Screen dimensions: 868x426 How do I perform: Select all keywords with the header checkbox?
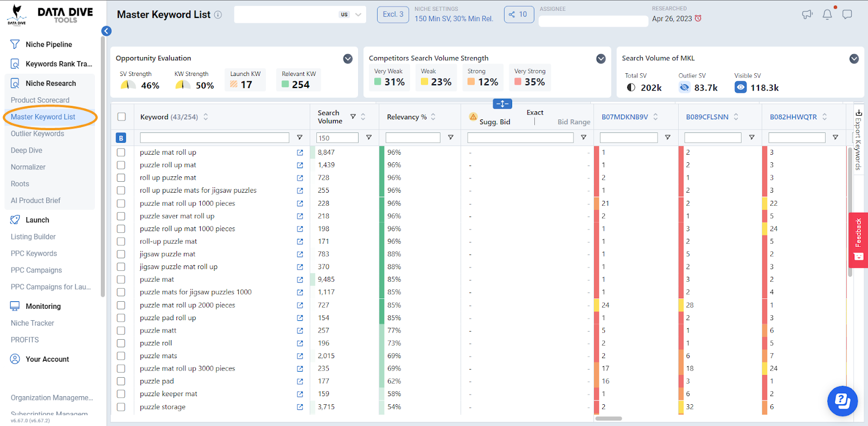click(122, 117)
